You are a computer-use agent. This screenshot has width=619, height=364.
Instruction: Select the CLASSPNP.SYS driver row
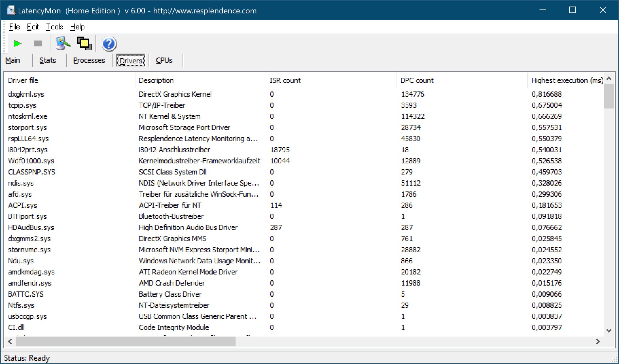pyautogui.click(x=304, y=172)
